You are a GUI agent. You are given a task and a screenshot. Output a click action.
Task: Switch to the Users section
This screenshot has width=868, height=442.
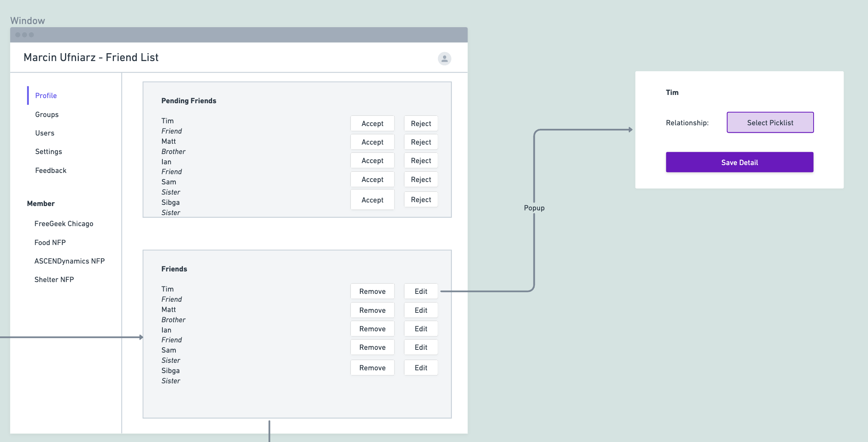45,133
